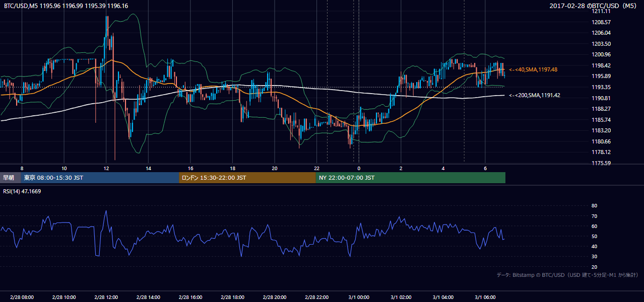Image resolution: width=644 pixels, height=302 pixels.
Task: Click the 2017-02-28 chart title
Action: tap(594, 6)
